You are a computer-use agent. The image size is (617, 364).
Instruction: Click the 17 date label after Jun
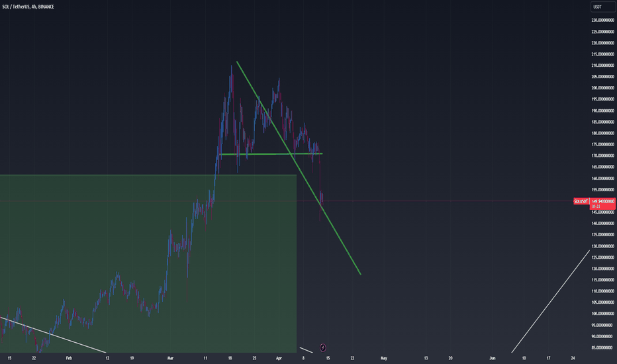tap(549, 358)
